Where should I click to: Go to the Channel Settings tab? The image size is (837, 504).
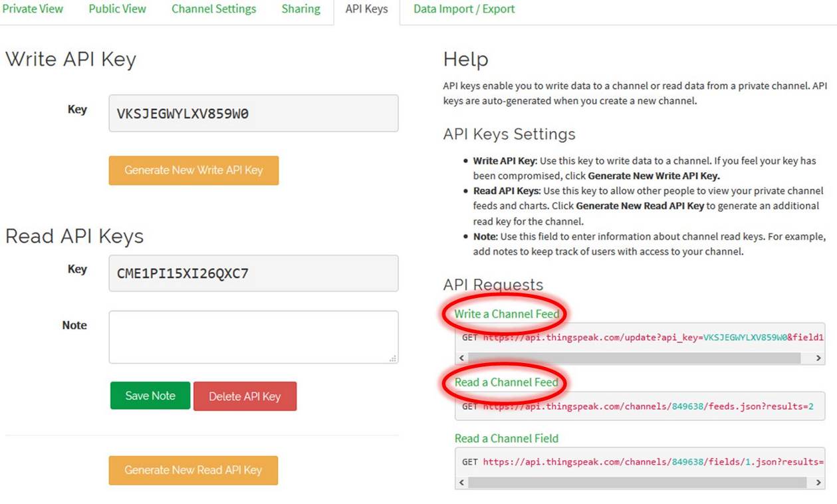coord(213,9)
